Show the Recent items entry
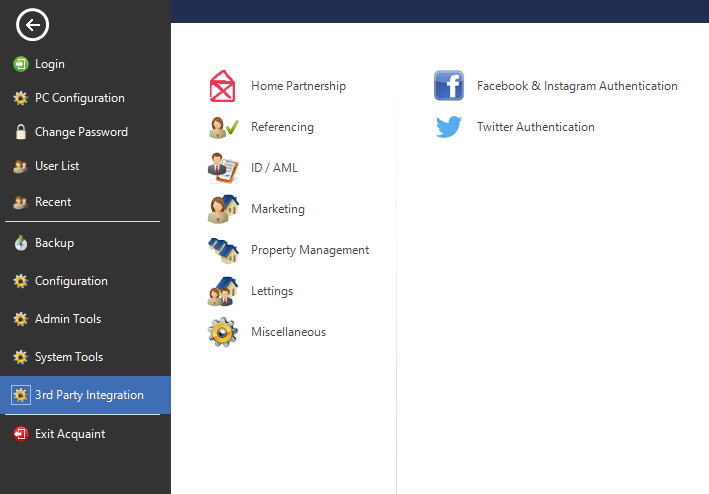The height and width of the screenshot is (494, 709). pyautogui.click(x=53, y=202)
